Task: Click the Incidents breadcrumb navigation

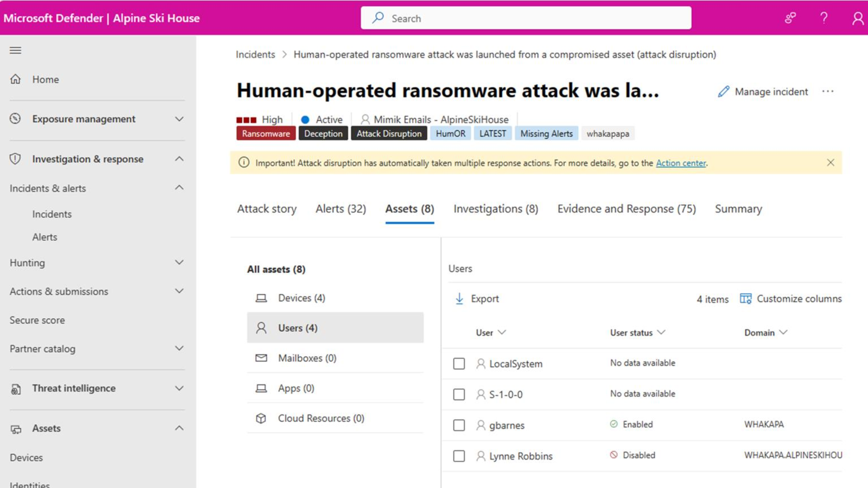Action: [255, 54]
